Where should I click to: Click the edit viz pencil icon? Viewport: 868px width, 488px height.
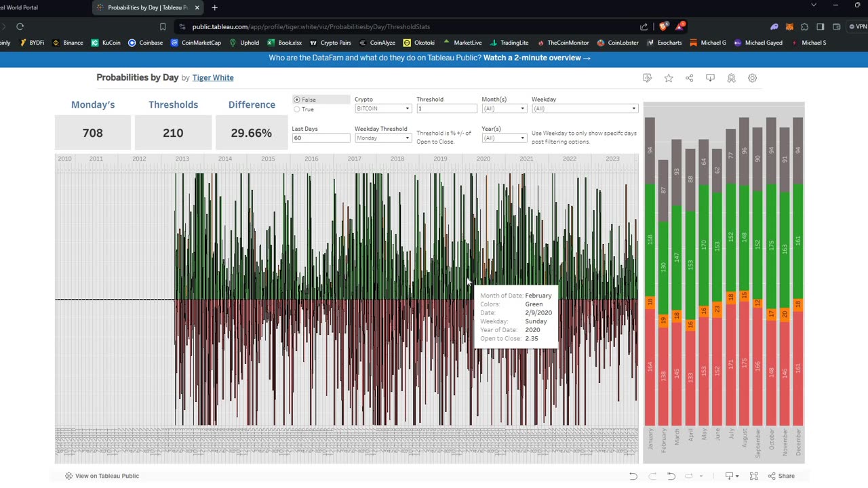click(648, 78)
